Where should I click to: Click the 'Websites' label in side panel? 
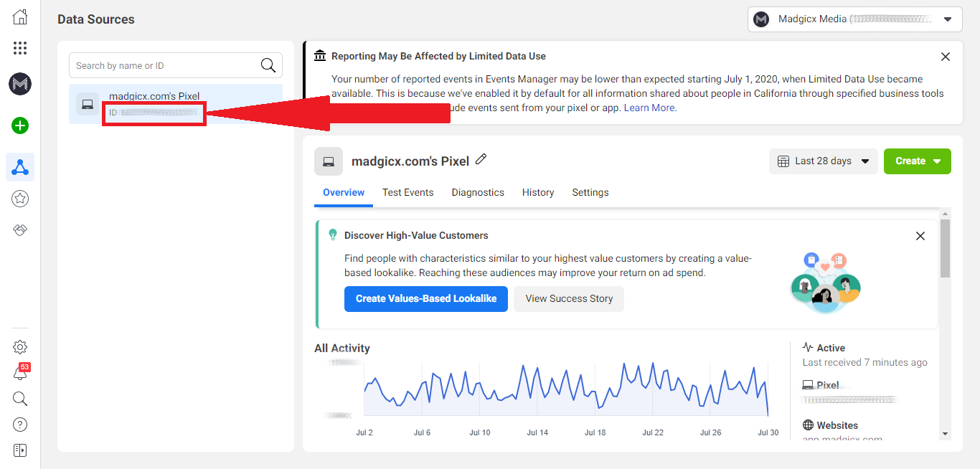[x=837, y=425]
